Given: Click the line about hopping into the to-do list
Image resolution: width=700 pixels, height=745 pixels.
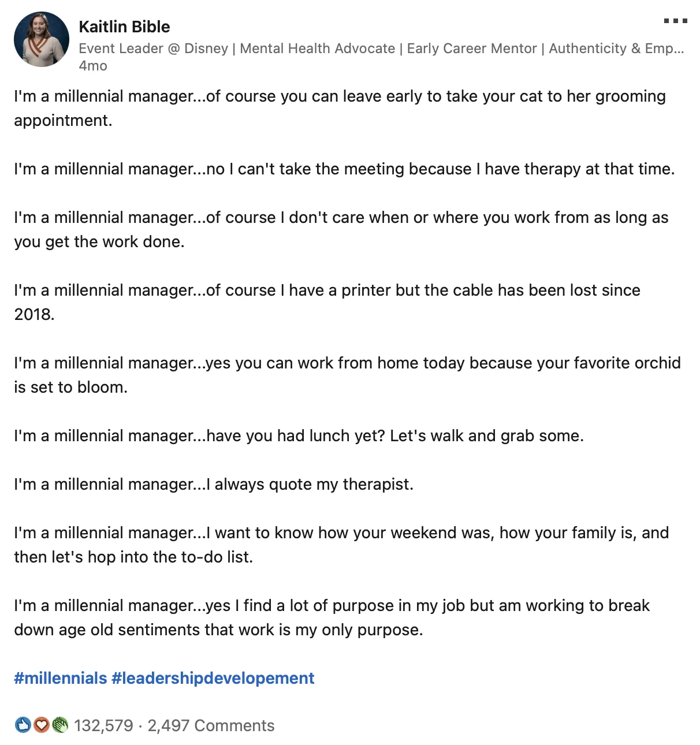Looking at the screenshot, I should click(x=341, y=545).
